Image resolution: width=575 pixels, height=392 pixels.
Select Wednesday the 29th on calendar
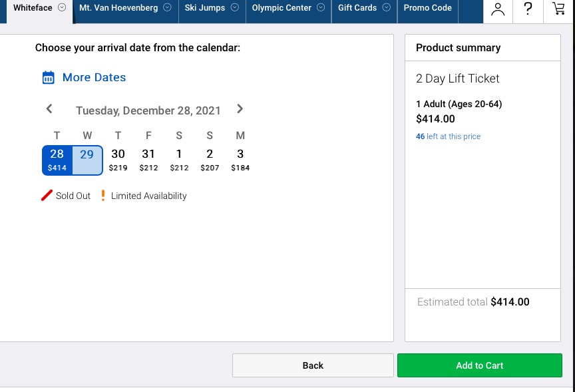87,160
